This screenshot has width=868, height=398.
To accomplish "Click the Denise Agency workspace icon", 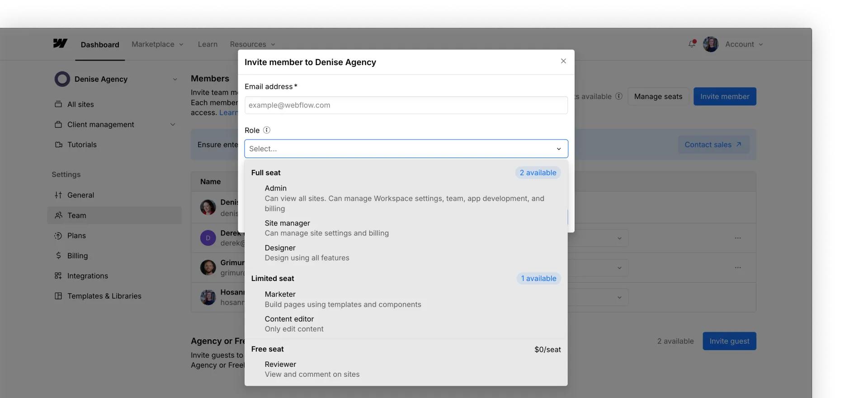I will [x=62, y=79].
